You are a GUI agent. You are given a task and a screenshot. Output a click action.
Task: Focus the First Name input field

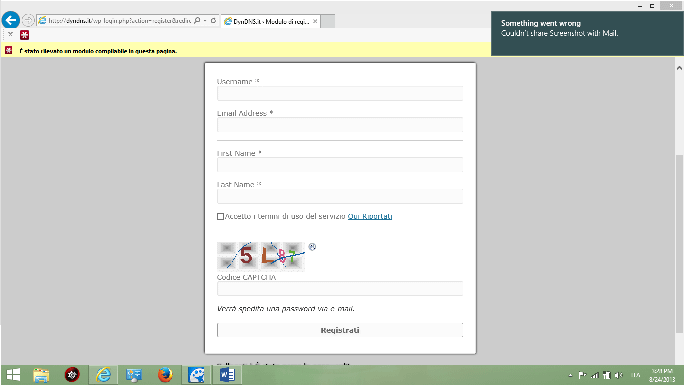click(340, 165)
